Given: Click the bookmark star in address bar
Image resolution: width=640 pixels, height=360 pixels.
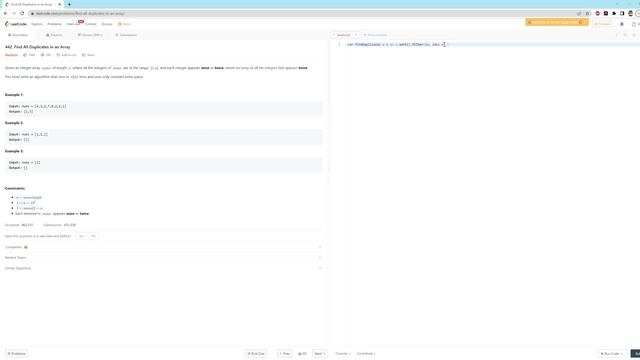Looking at the screenshot, I should point(587,13).
